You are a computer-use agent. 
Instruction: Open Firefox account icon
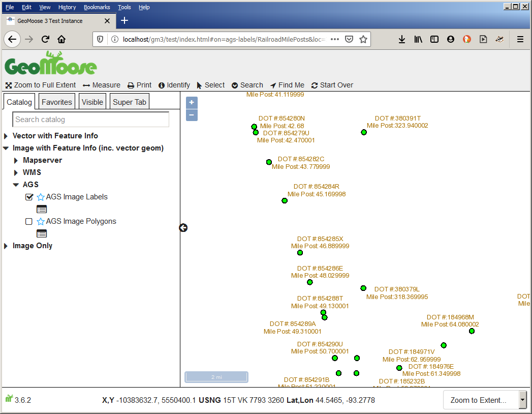451,39
